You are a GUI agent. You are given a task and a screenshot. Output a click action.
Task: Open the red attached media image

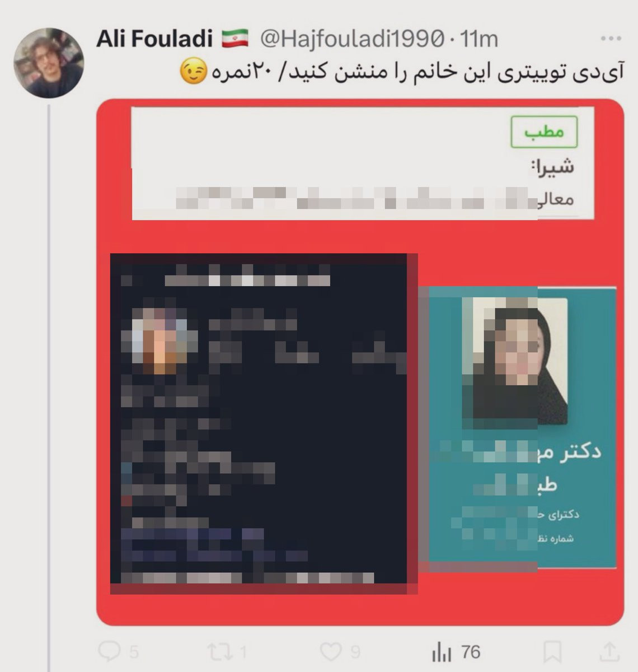(360, 362)
